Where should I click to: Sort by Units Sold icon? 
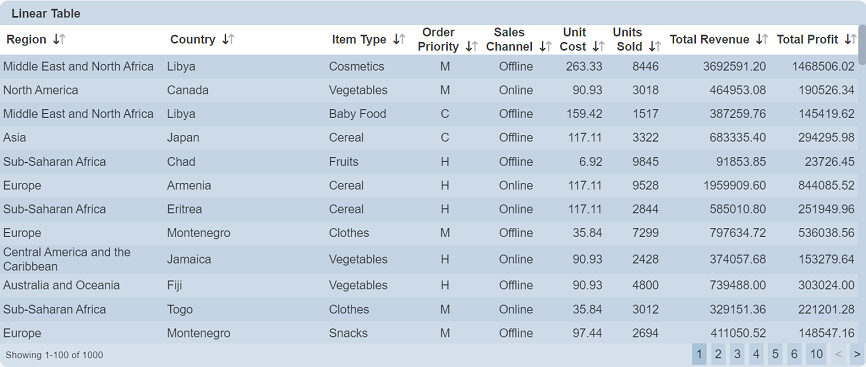(655, 46)
